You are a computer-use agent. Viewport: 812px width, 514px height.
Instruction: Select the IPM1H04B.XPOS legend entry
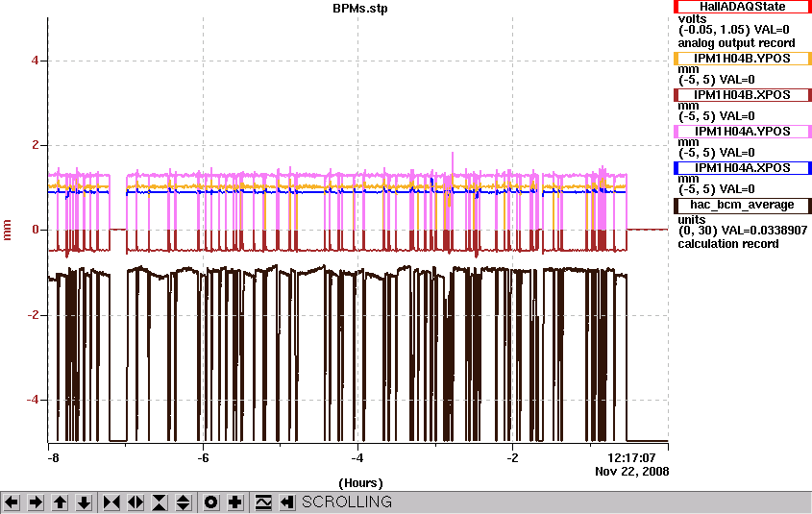[743, 95]
